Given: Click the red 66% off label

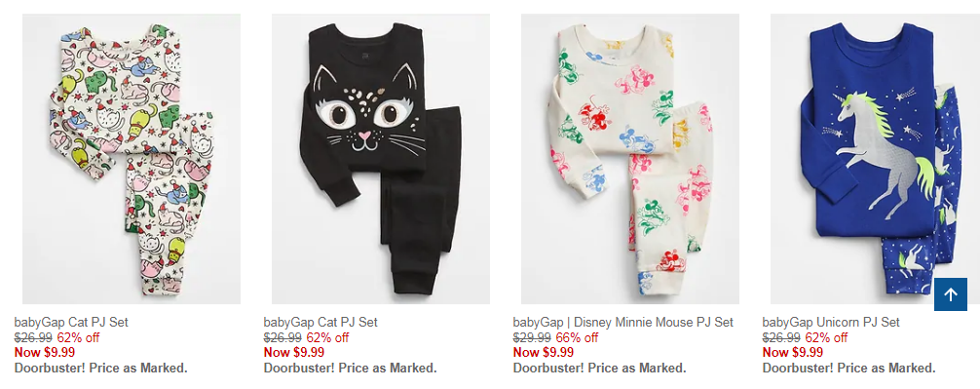Looking at the screenshot, I should (577, 337).
